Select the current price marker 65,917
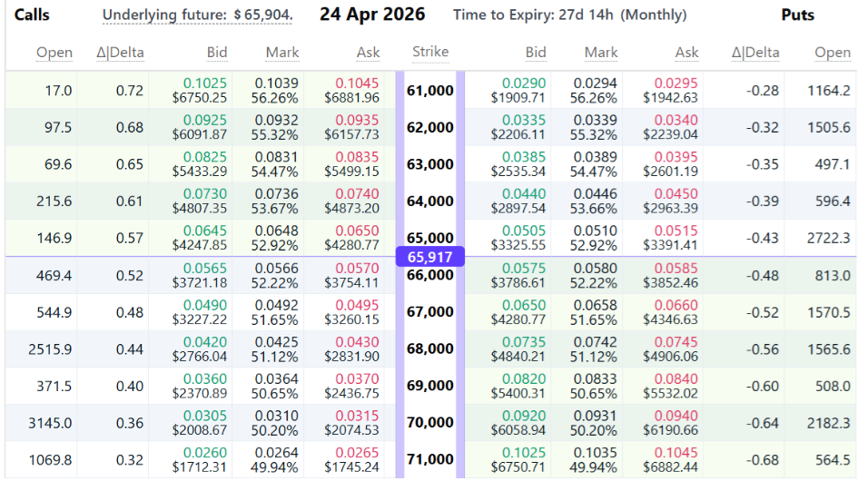Image resolution: width=868 pixels, height=481 pixels. pyautogui.click(x=429, y=257)
